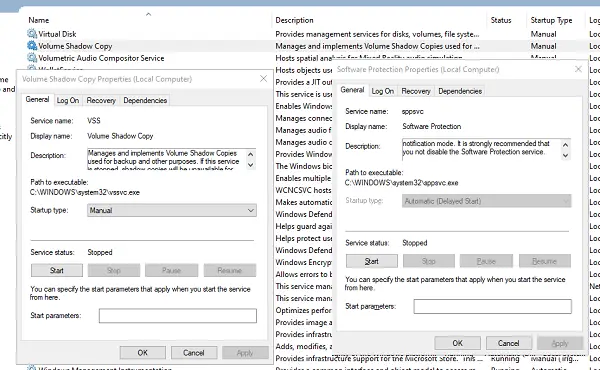Focus Start parameters field in Software Protection dialog
The image size is (600, 370).
pyautogui.click(x=492, y=306)
